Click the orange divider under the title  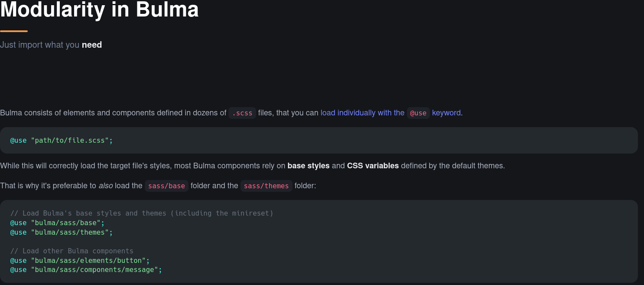(14, 31)
